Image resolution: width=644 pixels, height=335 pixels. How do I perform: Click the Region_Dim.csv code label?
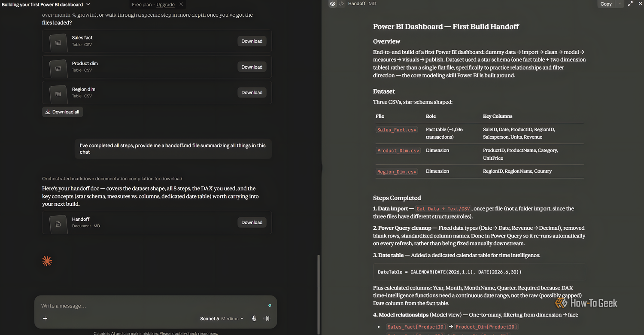(x=397, y=172)
